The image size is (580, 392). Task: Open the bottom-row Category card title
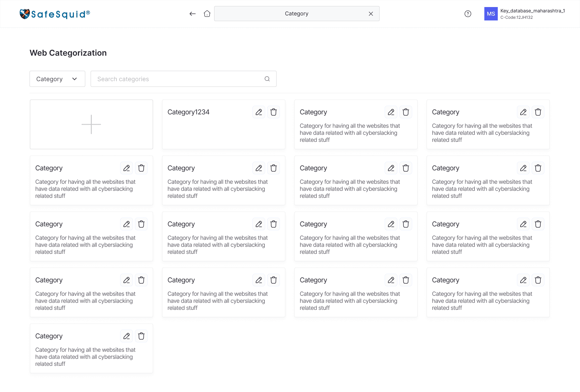tap(49, 336)
